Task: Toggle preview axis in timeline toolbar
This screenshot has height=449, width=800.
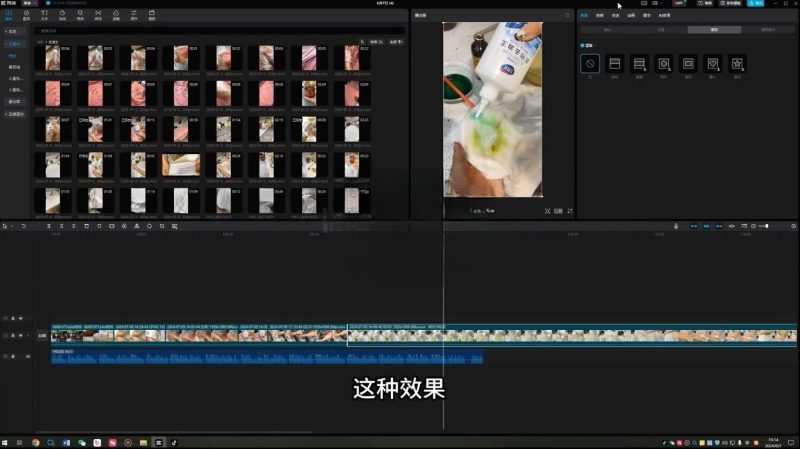Action: 732,226
